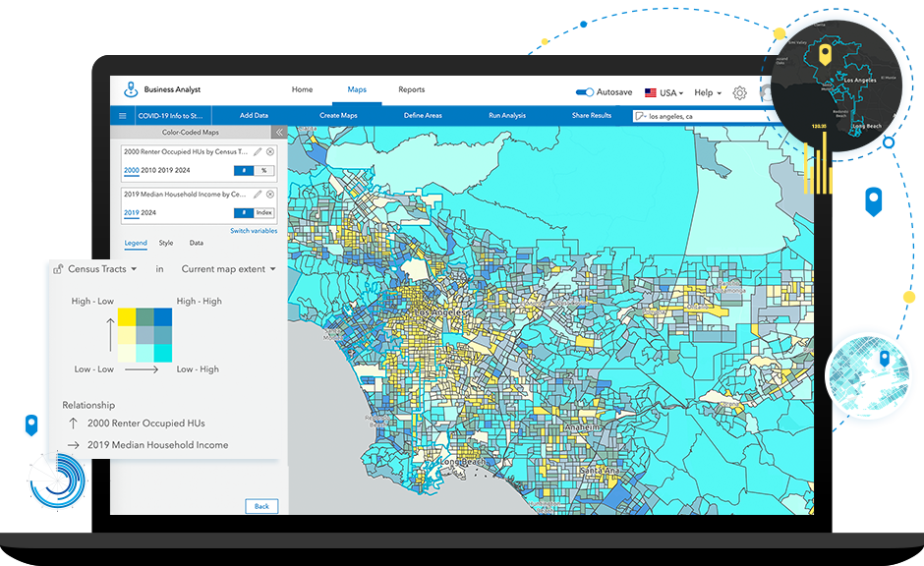Screen dimensions: 924x566
Task: Open the Style tab in the panel
Action: tap(166, 243)
